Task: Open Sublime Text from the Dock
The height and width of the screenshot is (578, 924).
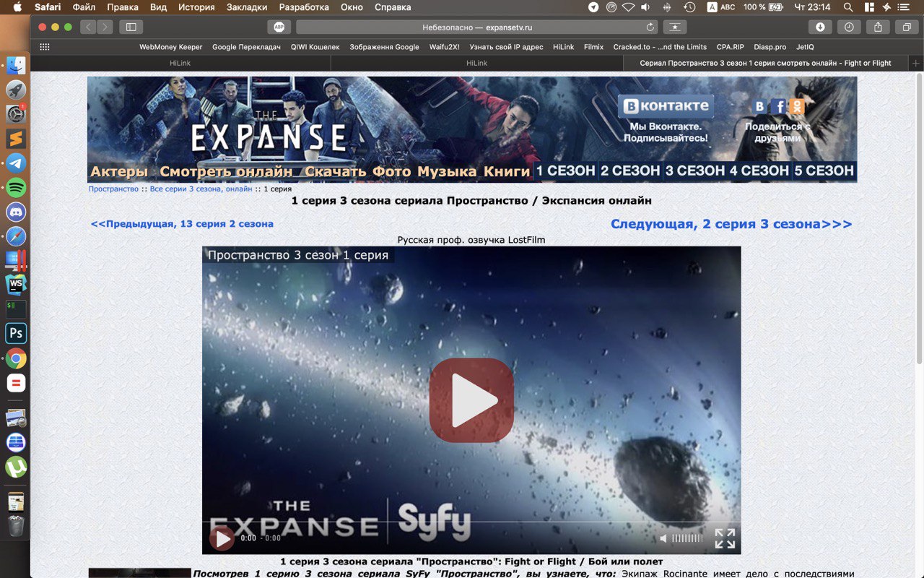Action: 16,139
